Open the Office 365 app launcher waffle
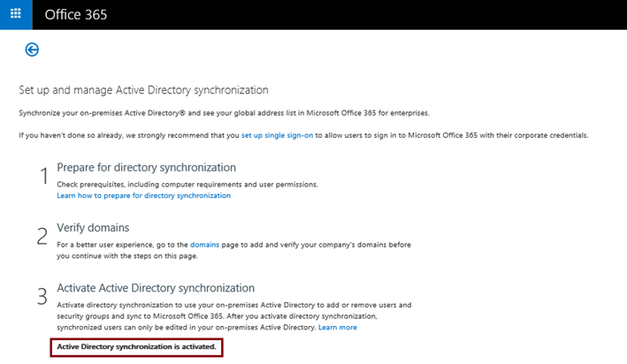This screenshot has height=364, width=627. [16, 14]
